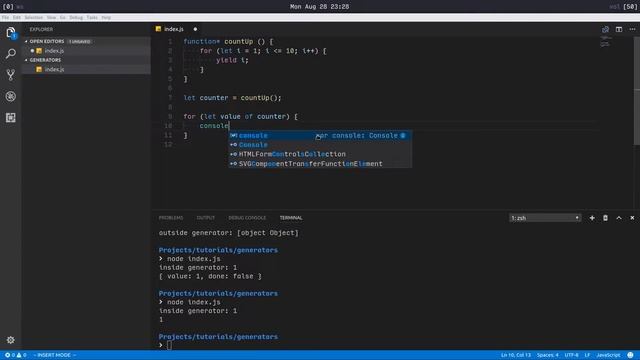Click line number 7 in the gutter
This screenshot has width=640, height=360.
pyautogui.click(x=169, y=98)
